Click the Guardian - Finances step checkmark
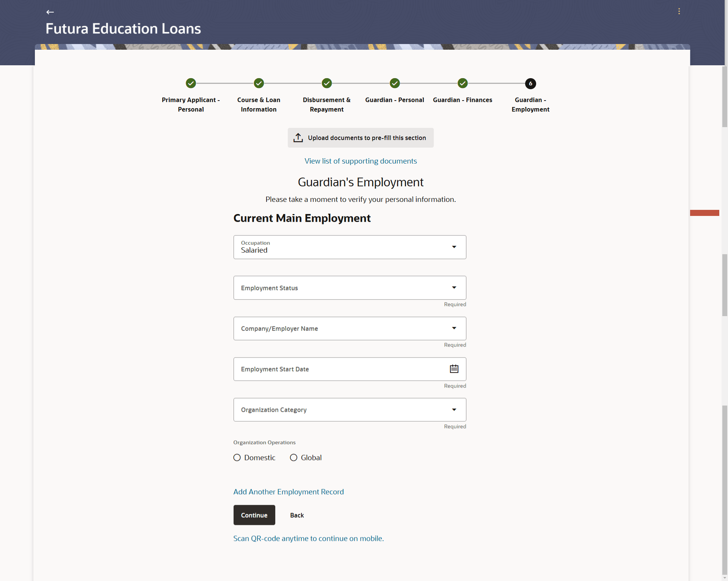The image size is (728, 581). (x=463, y=83)
